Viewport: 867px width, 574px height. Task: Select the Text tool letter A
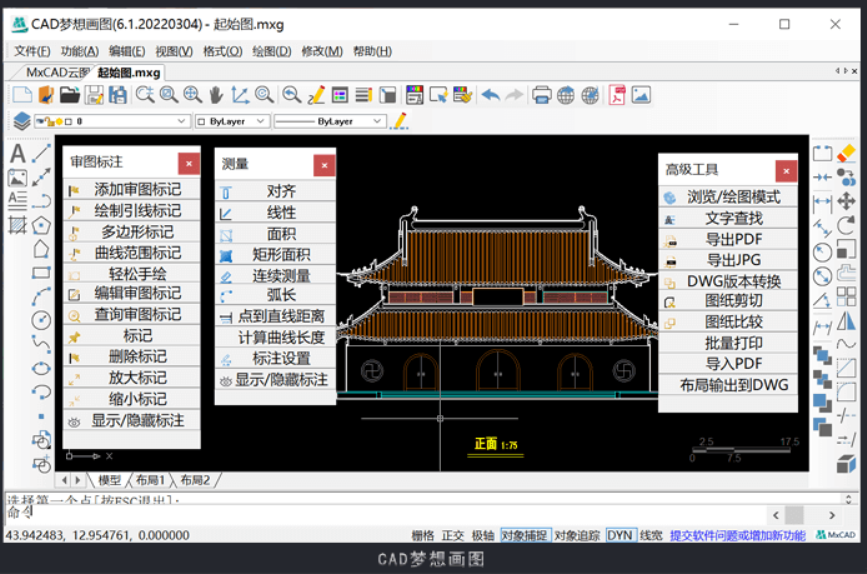pyautogui.click(x=18, y=153)
